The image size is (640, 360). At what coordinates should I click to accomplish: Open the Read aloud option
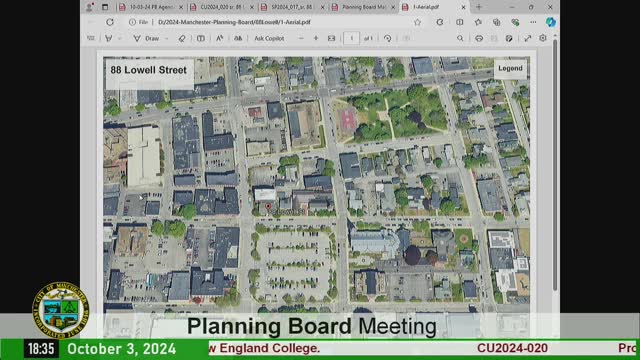220,38
